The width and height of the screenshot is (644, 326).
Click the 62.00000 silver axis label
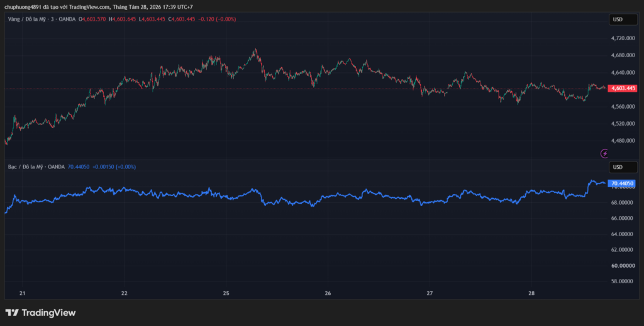click(x=623, y=250)
